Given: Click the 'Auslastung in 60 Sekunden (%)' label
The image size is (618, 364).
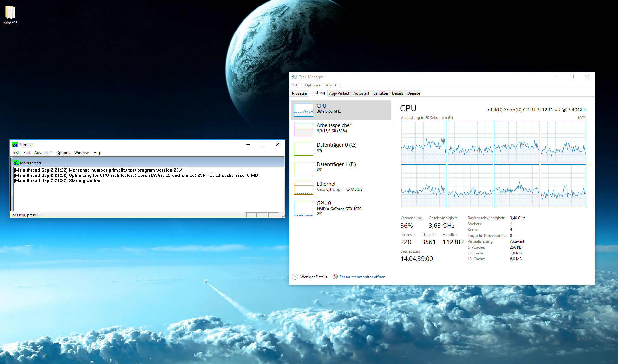Looking at the screenshot, I should click(427, 118).
